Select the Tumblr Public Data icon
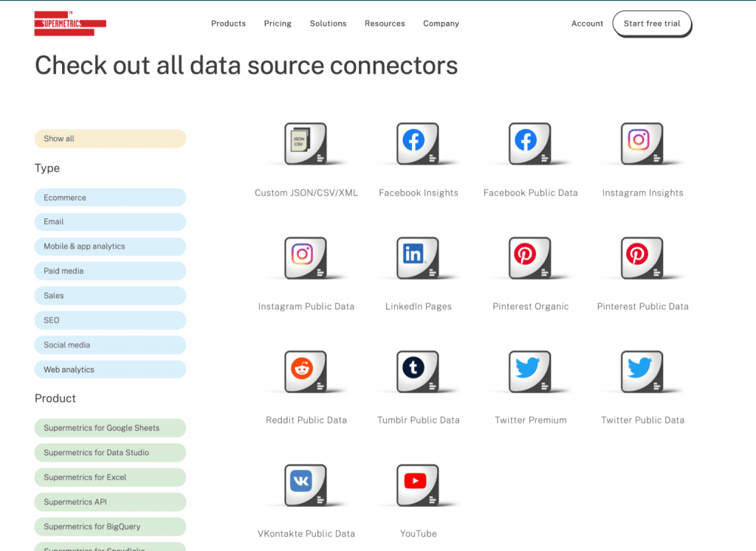Viewport: 756px width, 551px height. pyautogui.click(x=418, y=371)
